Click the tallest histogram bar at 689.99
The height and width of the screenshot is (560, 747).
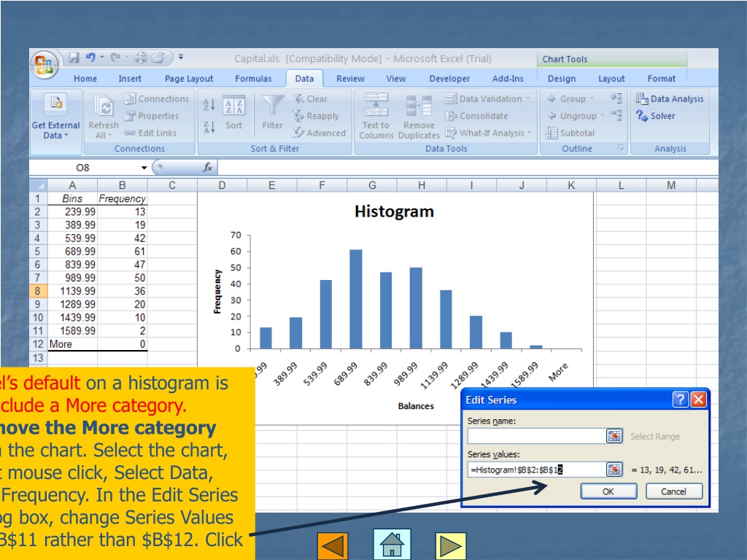coord(356,300)
